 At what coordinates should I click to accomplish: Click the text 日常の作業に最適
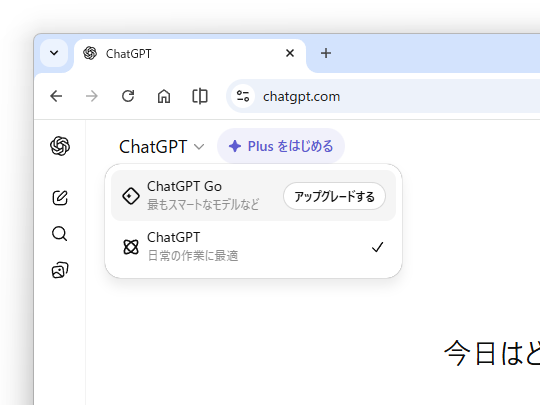(193, 256)
